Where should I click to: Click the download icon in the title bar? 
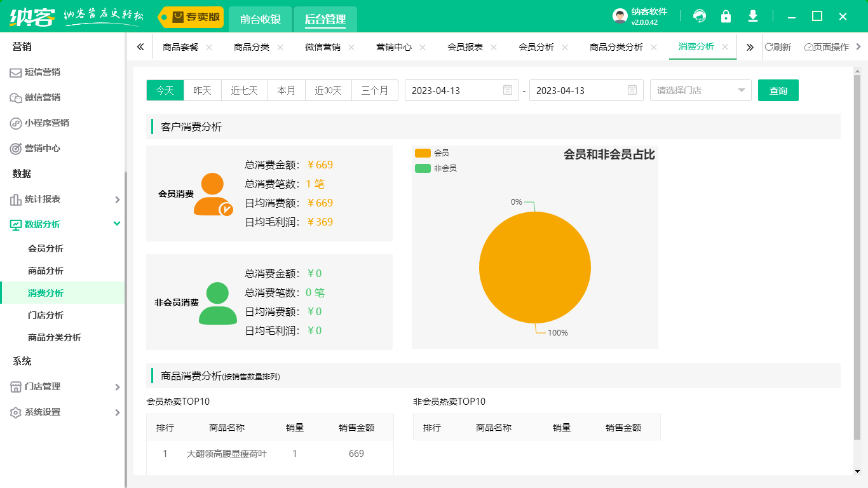[752, 16]
